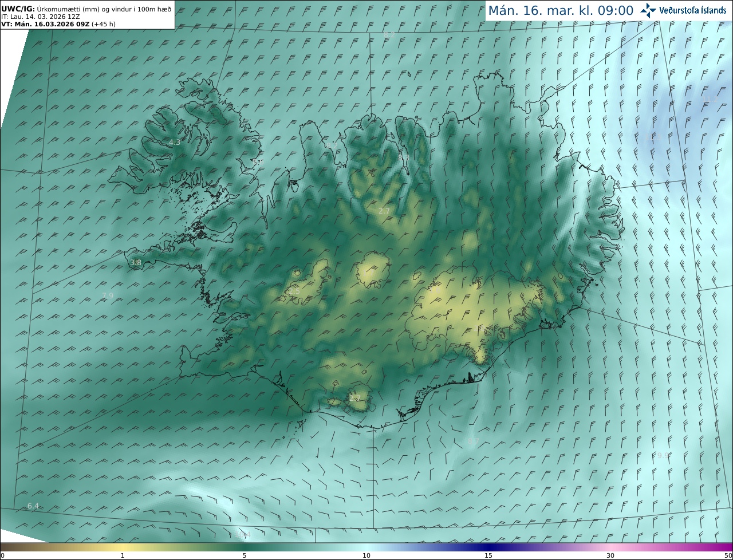Click the 50 tick on the color scale
Image resolution: width=733 pixels, height=560 pixels.
(728, 555)
